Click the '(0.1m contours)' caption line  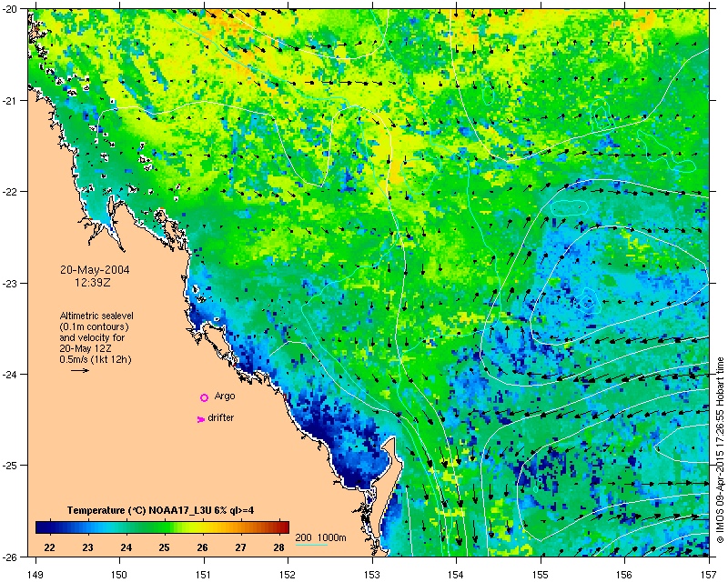click(x=94, y=326)
